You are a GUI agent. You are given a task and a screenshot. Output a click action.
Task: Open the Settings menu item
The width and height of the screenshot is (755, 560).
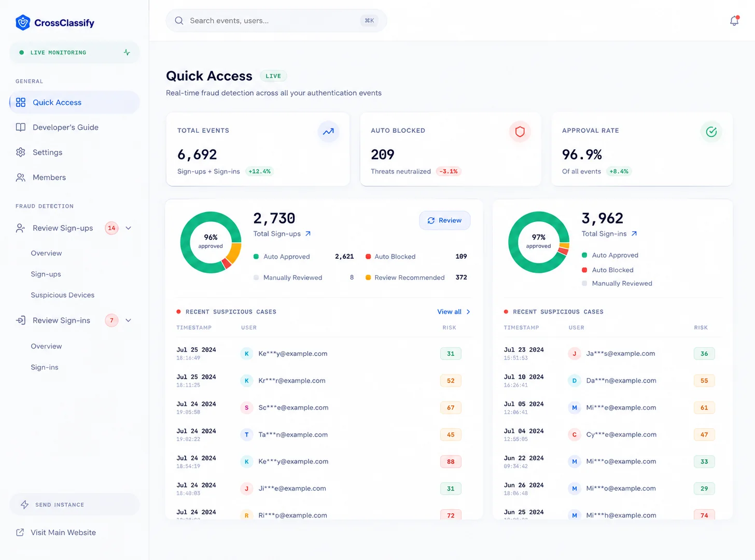tap(75, 152)
